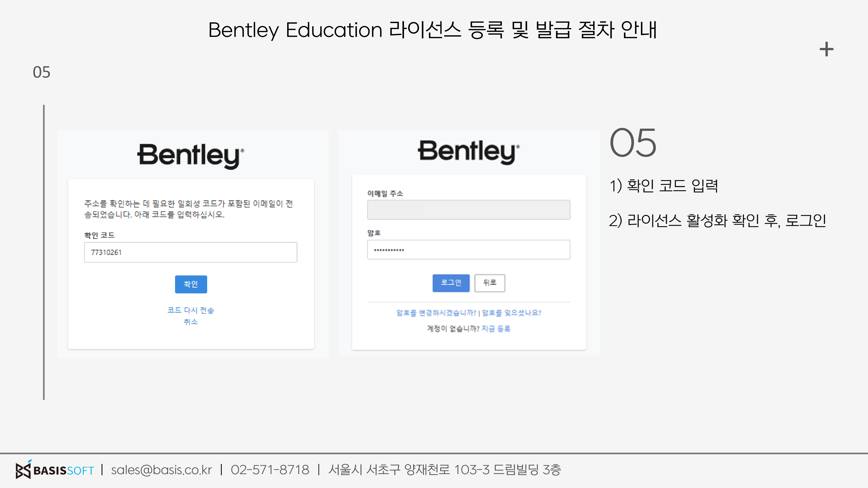Click the blue 확인 button

pos(191,284)
